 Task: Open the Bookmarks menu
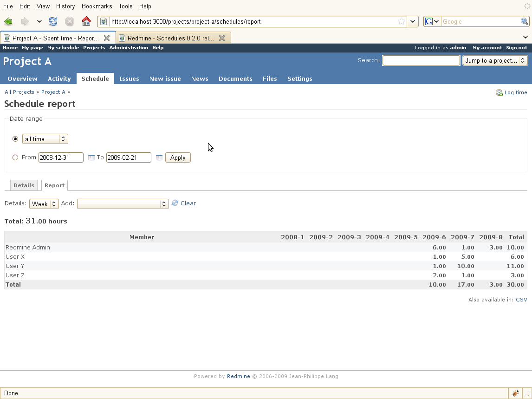97,6
